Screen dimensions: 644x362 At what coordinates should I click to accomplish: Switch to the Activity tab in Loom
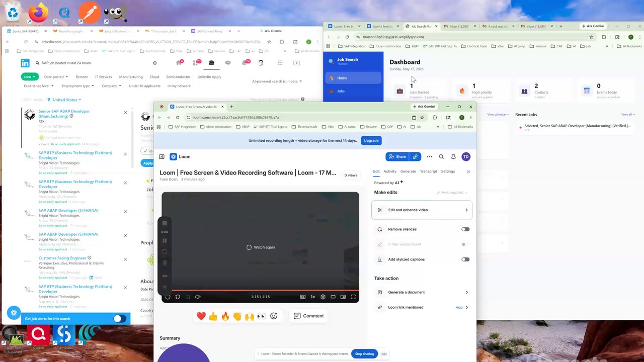390,171
